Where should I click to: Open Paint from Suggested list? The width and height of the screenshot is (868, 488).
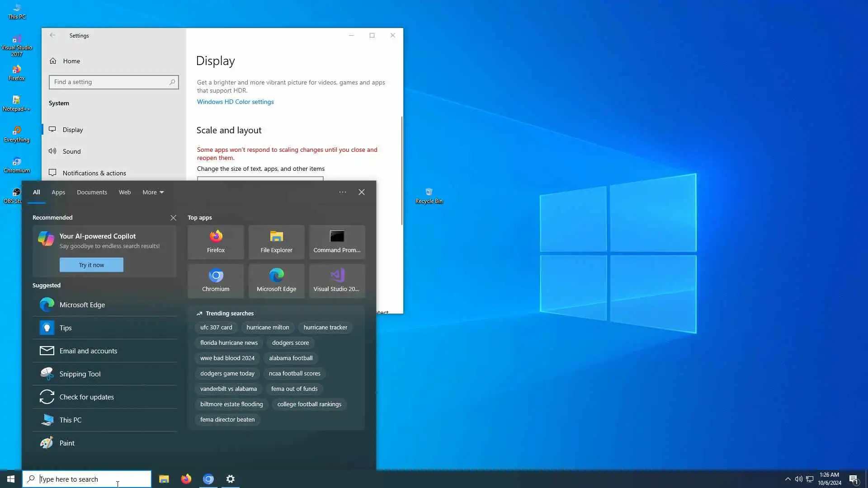[x=67, y=443]
